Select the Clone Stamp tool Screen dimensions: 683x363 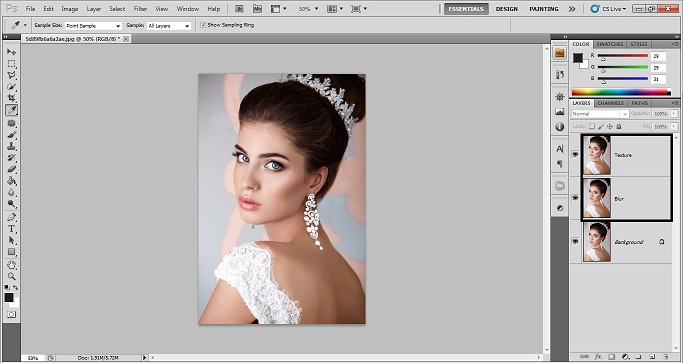[11, 146]
